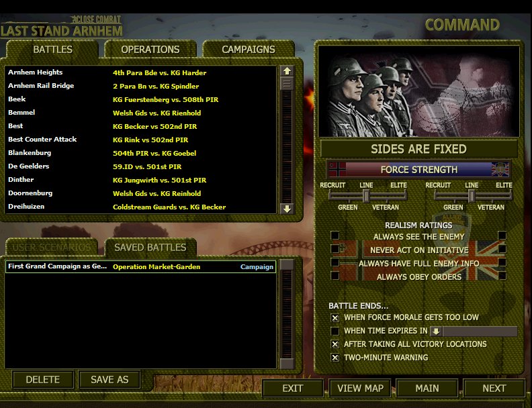Open the Operations tab
The image size is (532, 408).
coord(150,50)
